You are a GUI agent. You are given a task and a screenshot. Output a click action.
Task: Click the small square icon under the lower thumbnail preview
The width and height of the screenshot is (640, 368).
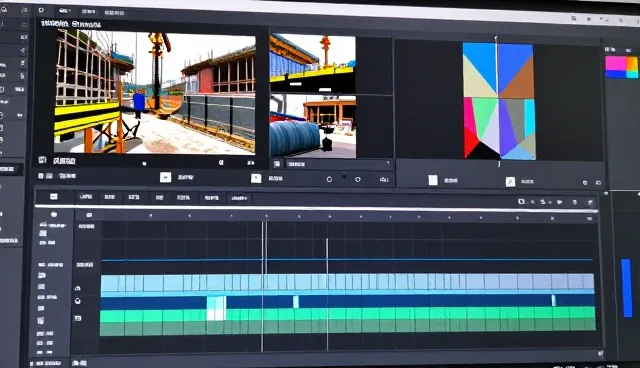pyautogui.click(x=277, y=164)
